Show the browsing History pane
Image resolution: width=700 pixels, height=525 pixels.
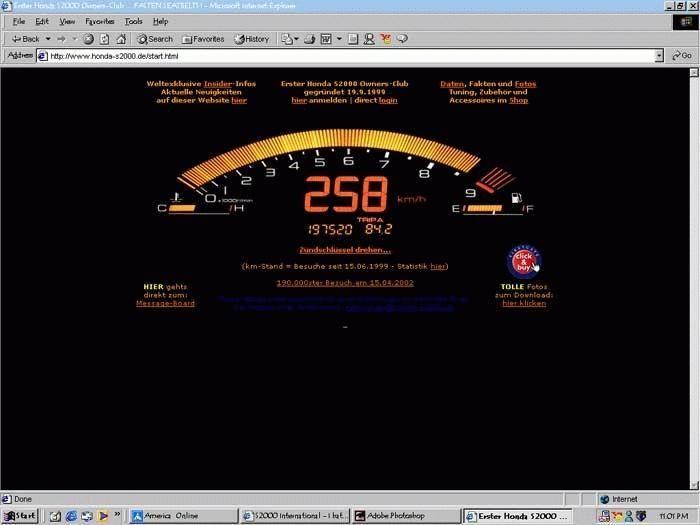(x=252, y=39)
